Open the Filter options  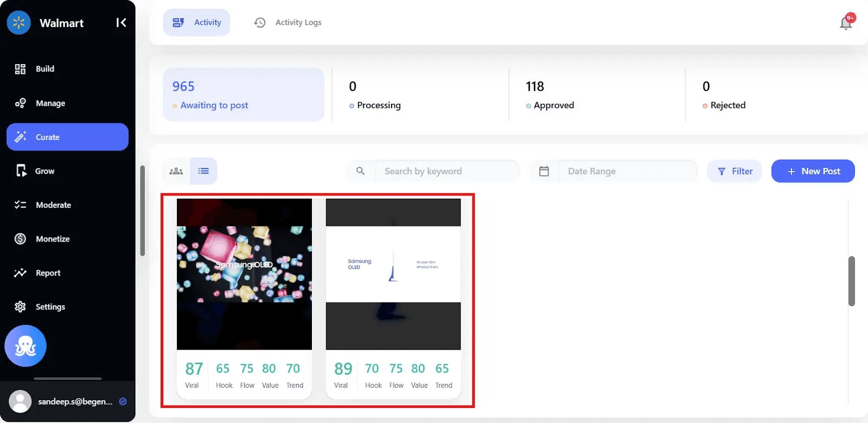[735, 171]
